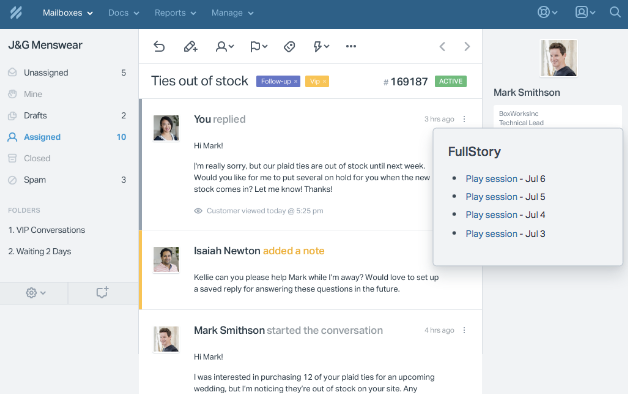Click the FullStory panel heading
Viewport: 628px width, 394px height.
click(x=474, y=152)
